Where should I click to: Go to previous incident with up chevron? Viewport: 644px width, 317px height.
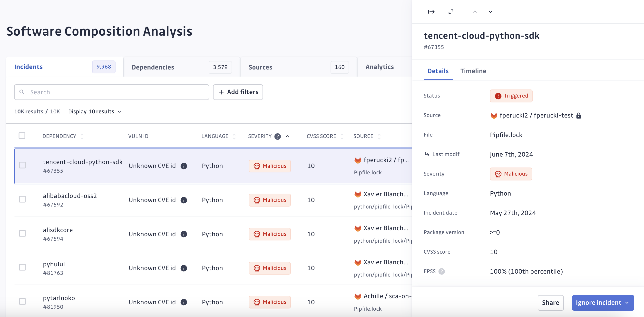pyautogui.click(x=475, y=12)
